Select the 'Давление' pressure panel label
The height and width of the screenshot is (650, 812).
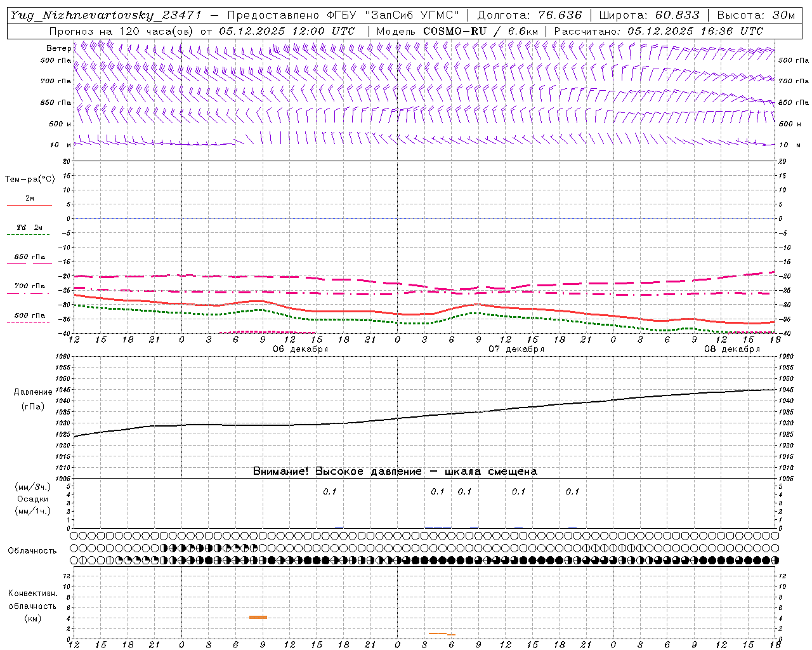(32, 392)
